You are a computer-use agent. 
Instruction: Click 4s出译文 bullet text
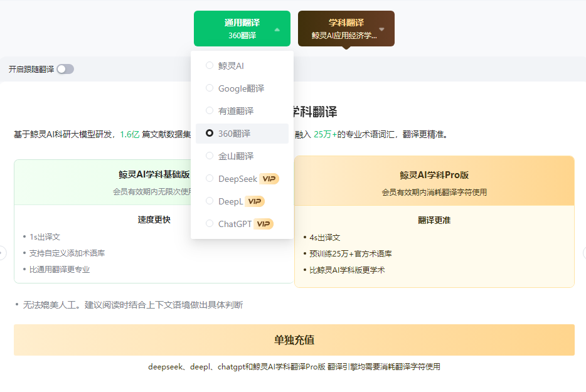tap(325, 237)
